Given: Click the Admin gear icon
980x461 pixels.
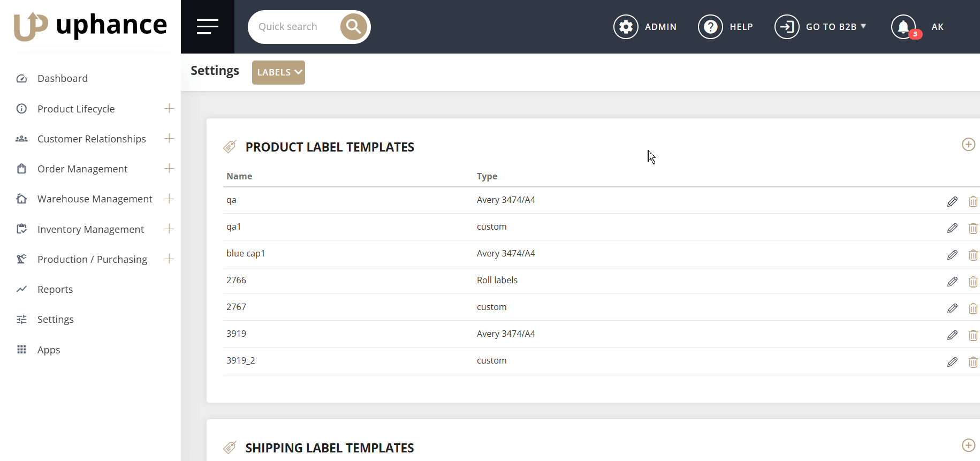Looking at the screenshot, I should pos(626,27).
